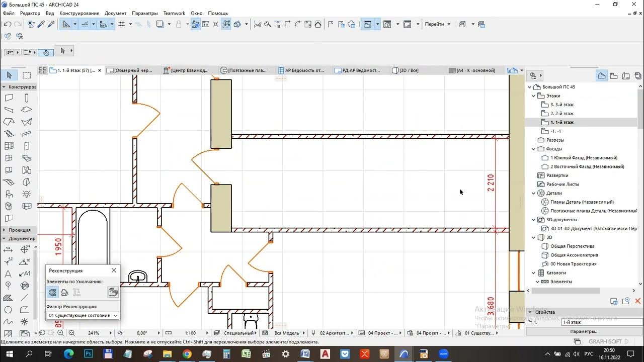This screenshot has width=644, height=362.
Task: Select the Text tool
Action: tap(9, 274)
